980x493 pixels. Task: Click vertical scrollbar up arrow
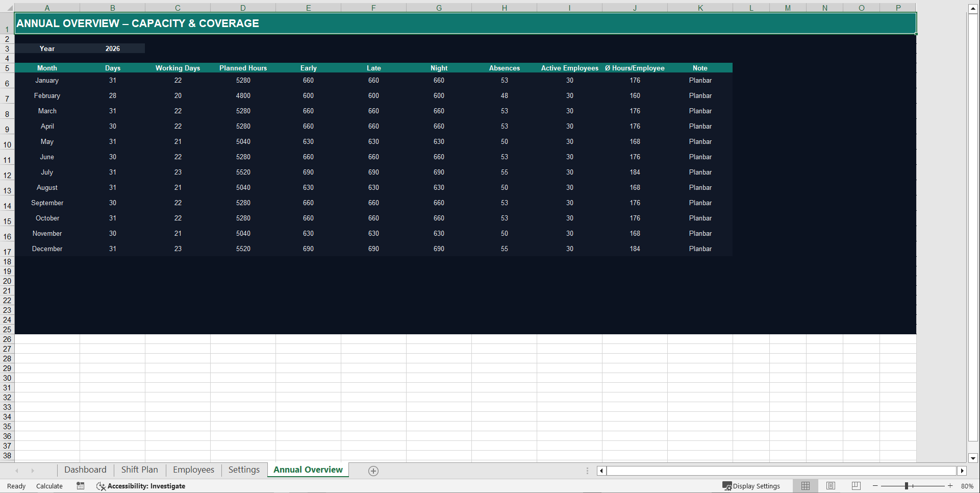[973, 9]
